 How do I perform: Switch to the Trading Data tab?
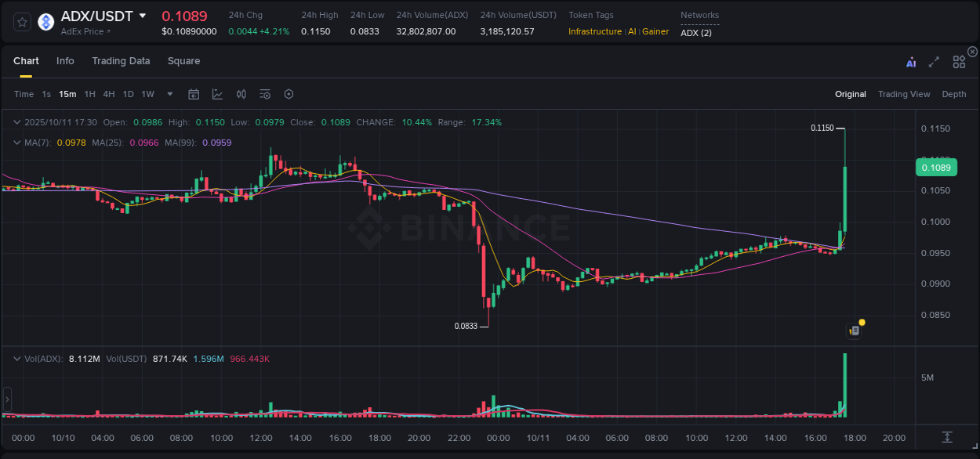point(121,60)
